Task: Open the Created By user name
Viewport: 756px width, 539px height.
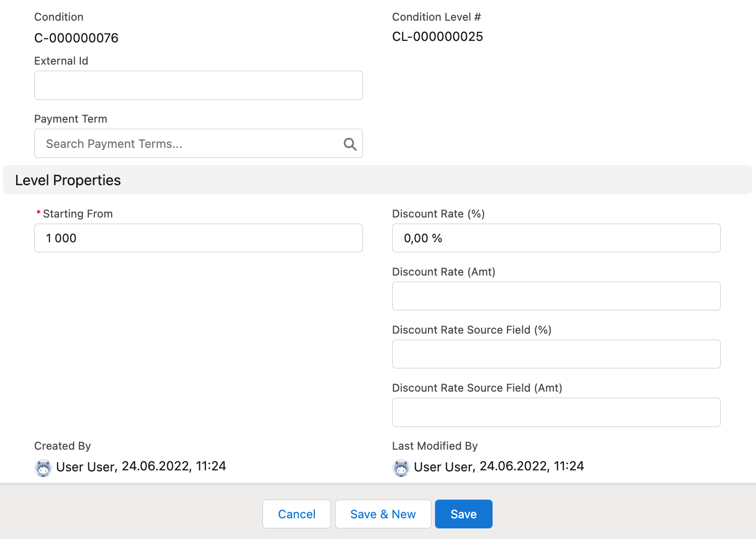Action: coord(85,467)
